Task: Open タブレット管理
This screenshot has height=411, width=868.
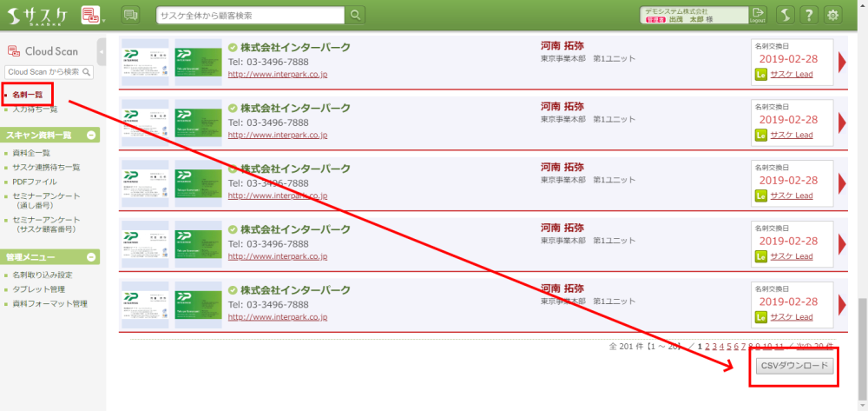Action: pos(38,289)
